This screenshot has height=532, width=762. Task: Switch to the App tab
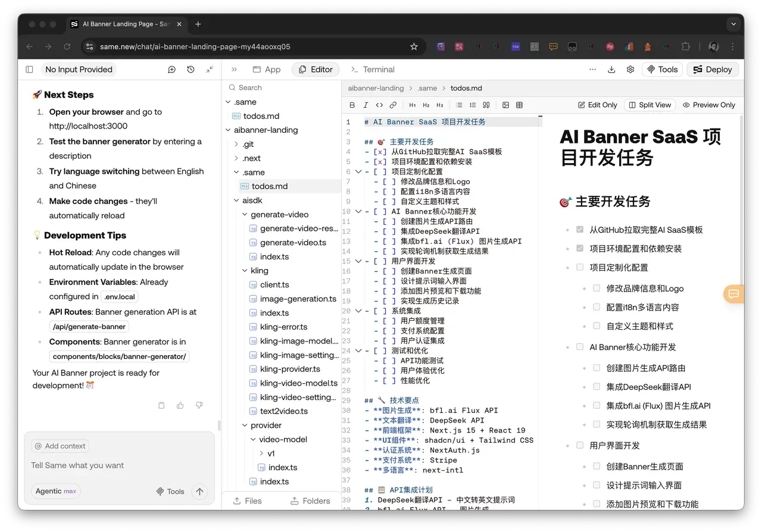tap(267, 70)
